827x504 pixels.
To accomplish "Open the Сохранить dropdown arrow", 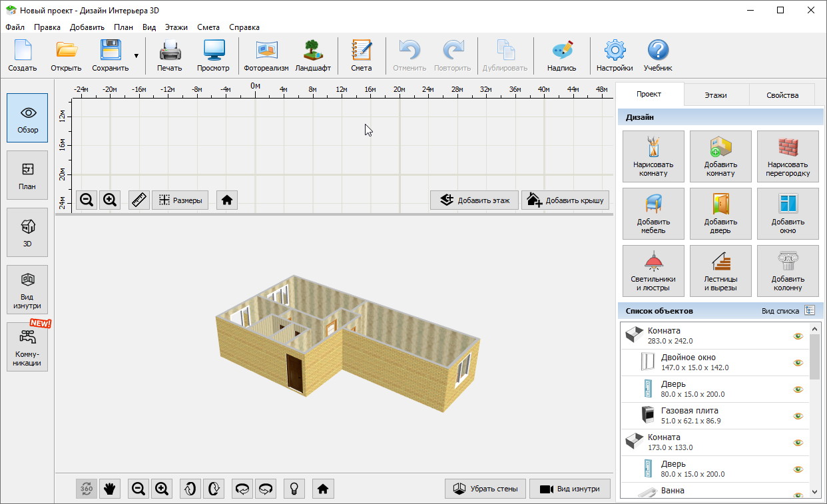I will (x=137, y=56).
